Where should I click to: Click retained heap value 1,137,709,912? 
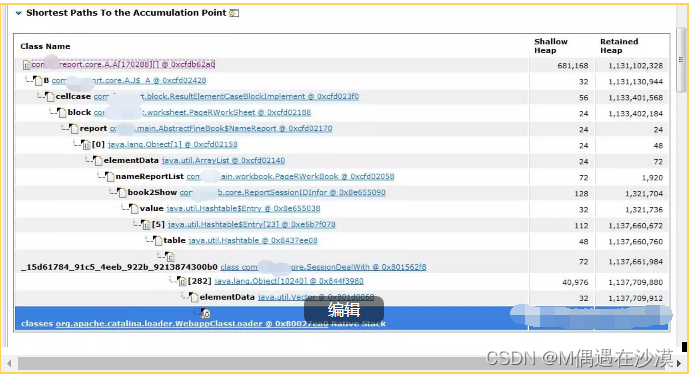pyautogui.click(x=635, y=298)
